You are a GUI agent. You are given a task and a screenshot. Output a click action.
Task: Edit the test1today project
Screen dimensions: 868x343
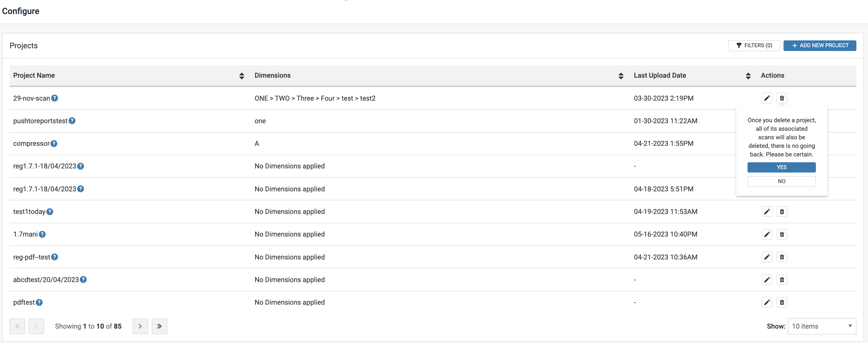pos(767,212)
